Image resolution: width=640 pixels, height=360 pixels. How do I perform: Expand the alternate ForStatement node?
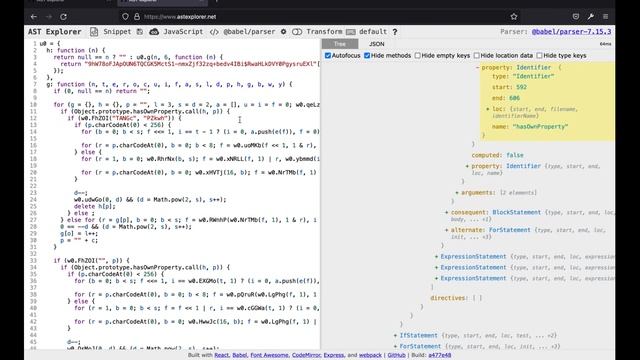[447, 230]
